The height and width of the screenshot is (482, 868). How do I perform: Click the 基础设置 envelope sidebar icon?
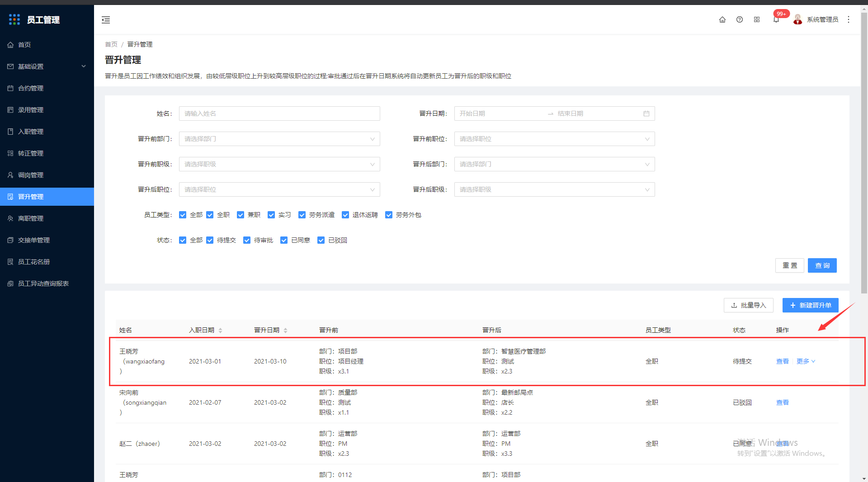click(x=10, y=66)
